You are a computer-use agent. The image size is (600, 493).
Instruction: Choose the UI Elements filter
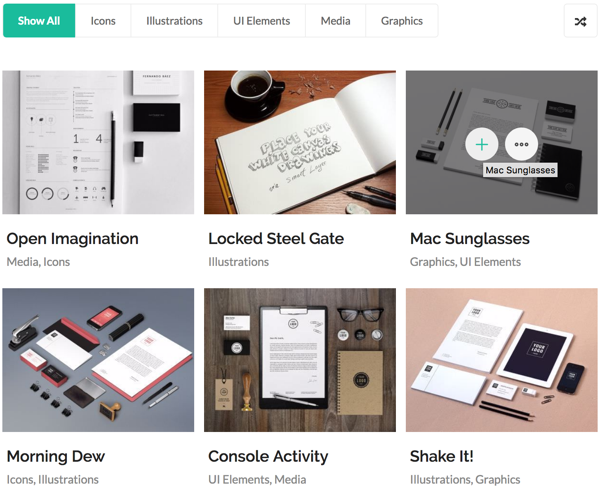pyautogui.click(x=261, y=21)
